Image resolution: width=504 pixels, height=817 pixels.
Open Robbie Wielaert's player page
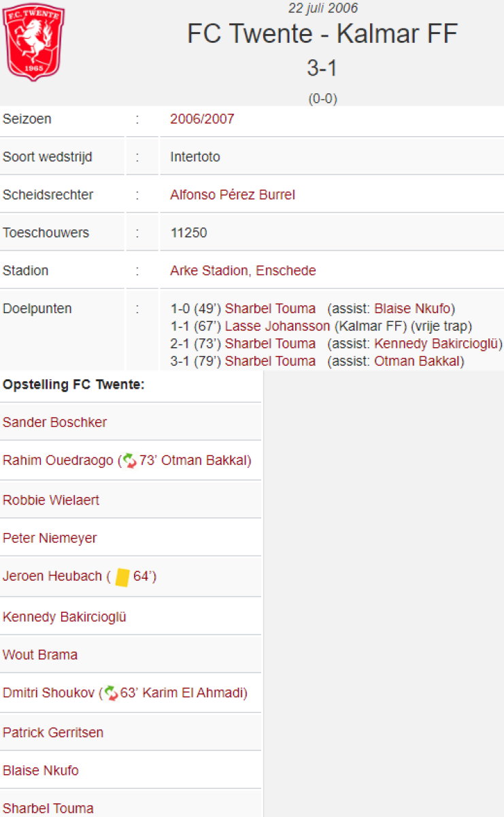click(51, 500)
